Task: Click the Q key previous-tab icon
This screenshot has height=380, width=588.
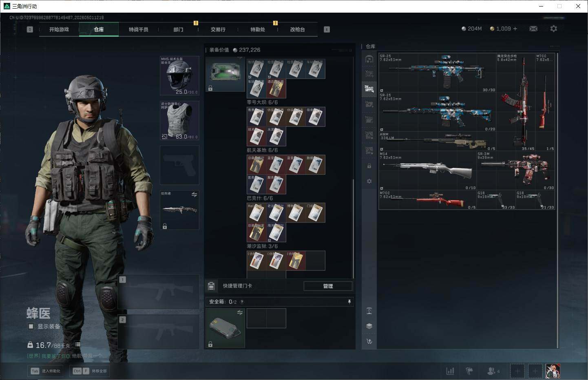Action: pyautogui.click(x=30, y=29)
